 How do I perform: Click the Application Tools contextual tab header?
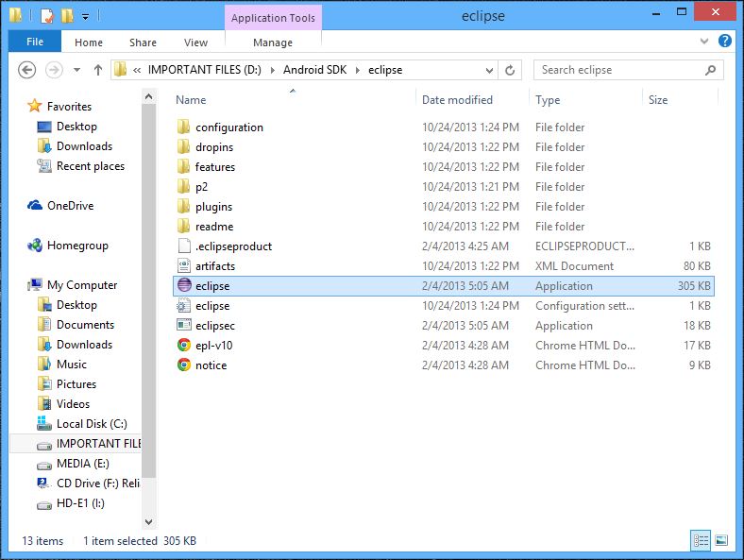(273, 18)
